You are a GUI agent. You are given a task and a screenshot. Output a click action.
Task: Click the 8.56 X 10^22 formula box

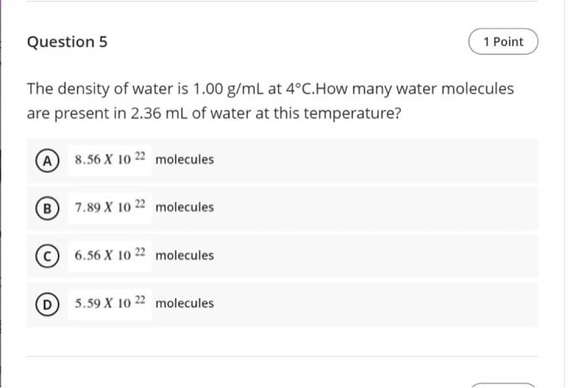click(110, 160)
